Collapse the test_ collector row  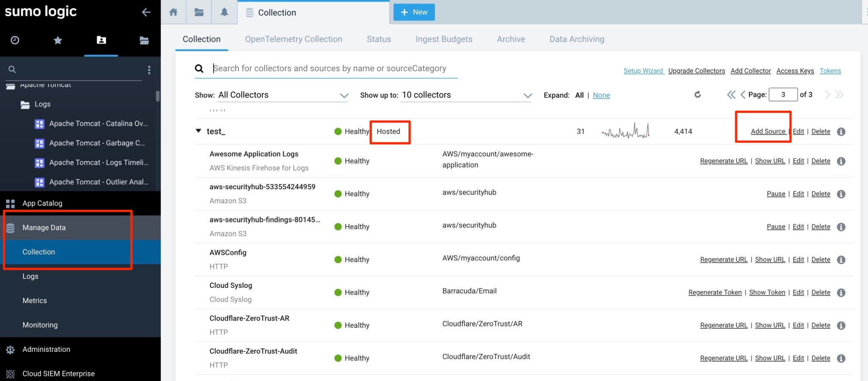tap(198, 131)
